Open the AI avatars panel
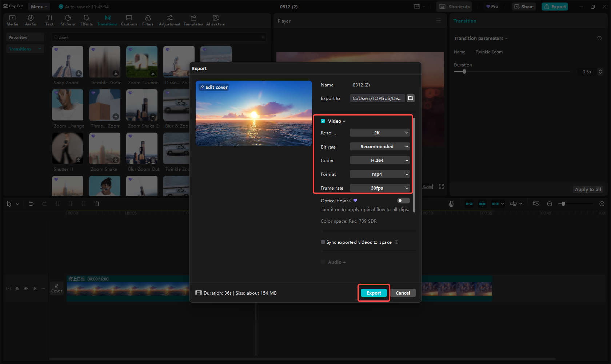 tap(215, 20)
